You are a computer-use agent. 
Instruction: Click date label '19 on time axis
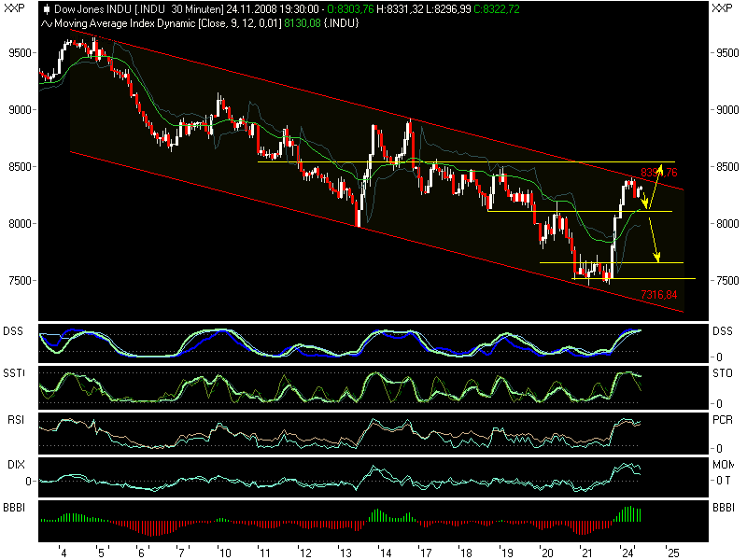click(506, 553)
